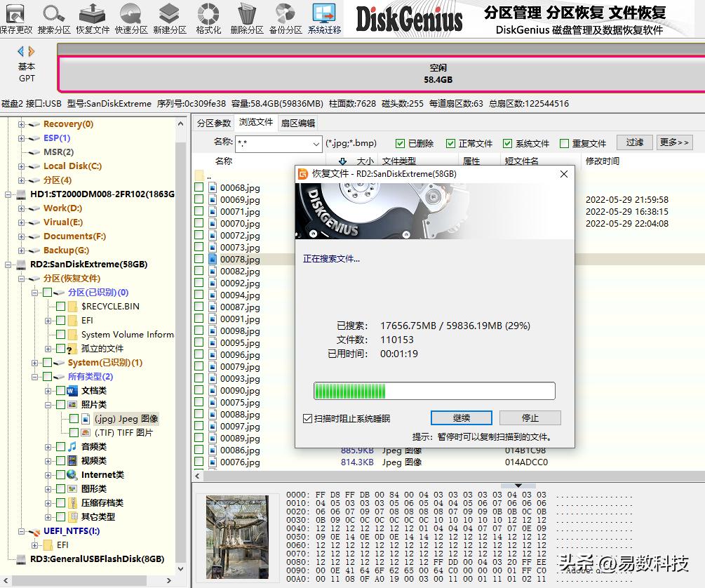
Task: Enable the 重复文件 duplicate files checkbox
Action: (564, 144)
